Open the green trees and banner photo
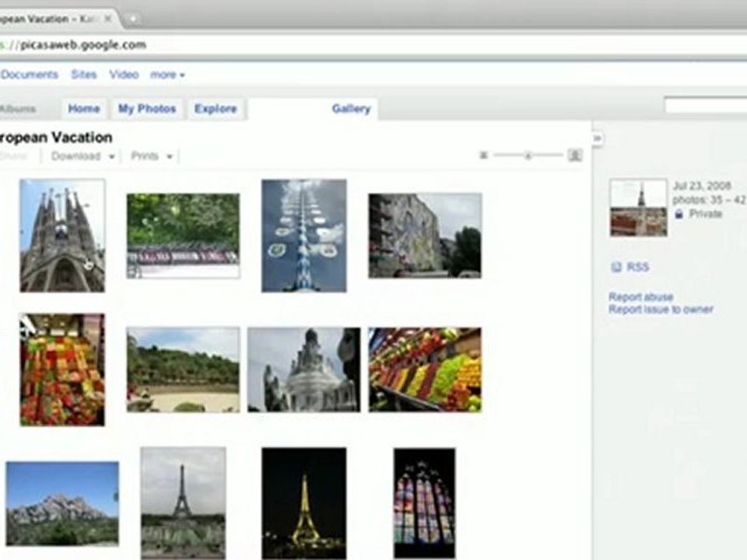Image resolution: width=747 pixels, height=560 pixels. click(184, 236)
